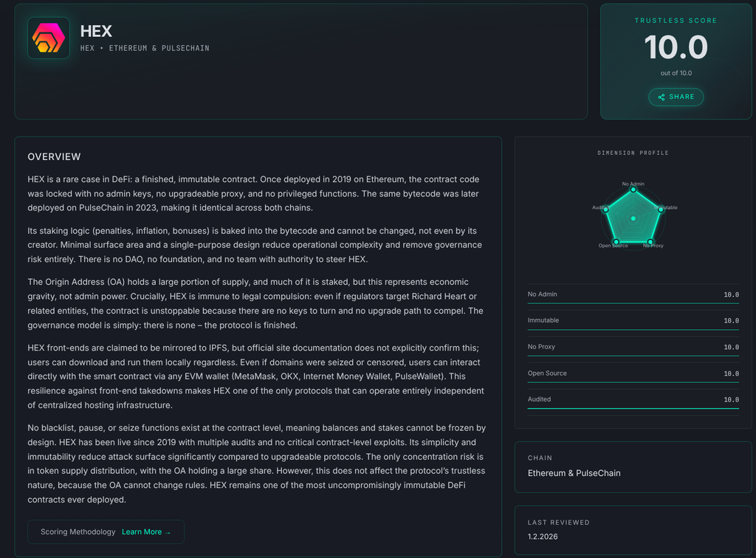Click the No Admin progress bar
This screenshot has height=558, width=756.
(633, 303)
